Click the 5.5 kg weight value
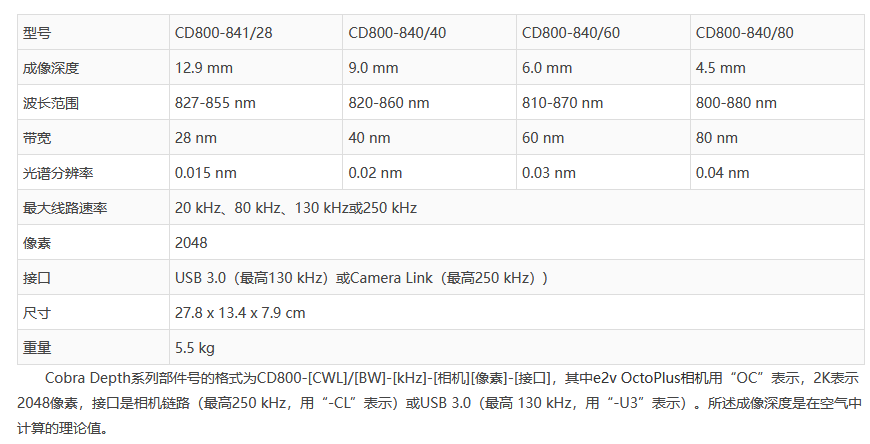Viewport: 870px width, 444px height. 195,348
